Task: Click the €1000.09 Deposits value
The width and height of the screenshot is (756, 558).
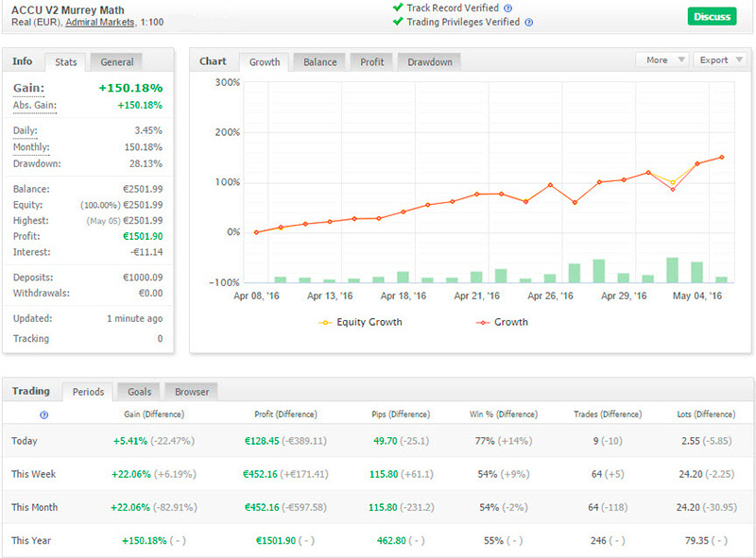Action: [143, 278]
